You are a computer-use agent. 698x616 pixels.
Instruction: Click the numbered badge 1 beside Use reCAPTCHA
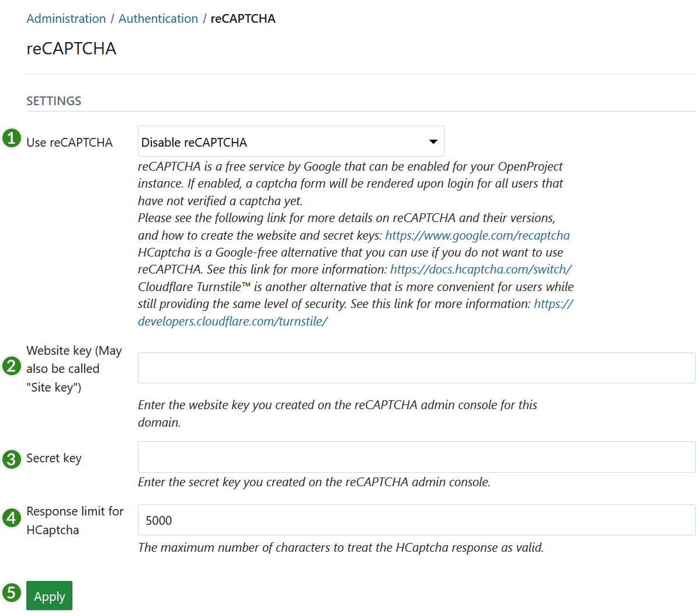pyautogui.click(x=11, y=141)
